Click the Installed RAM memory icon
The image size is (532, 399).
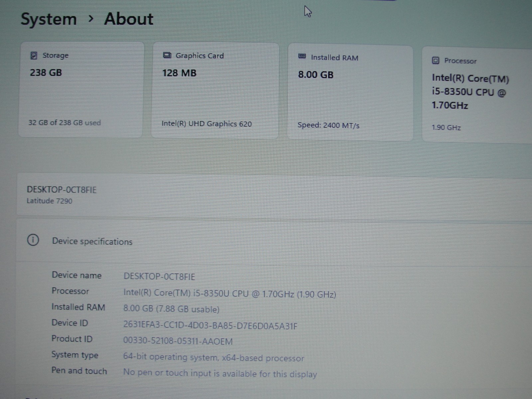coord(302,56)
